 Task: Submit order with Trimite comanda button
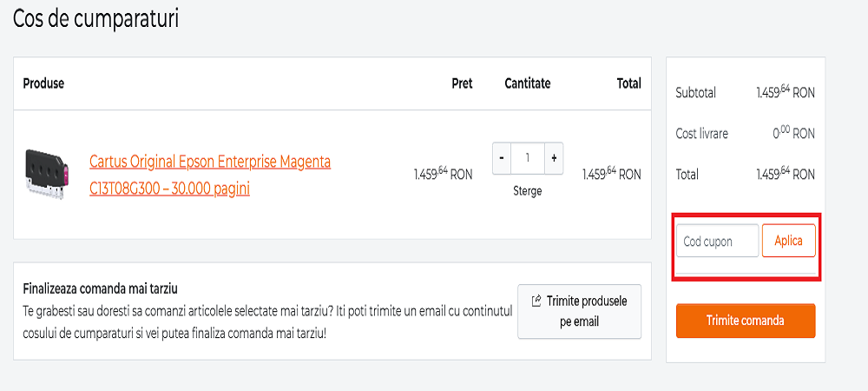click(x=745, y=321)
